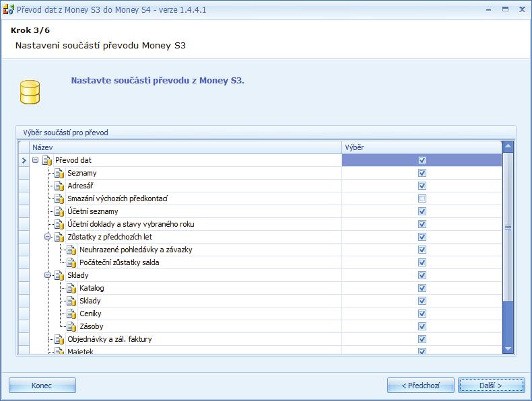This screenshot has width=532, height=401.
Task: Toggle the Účetní seznamy checkbox
Action: [422, 211]
